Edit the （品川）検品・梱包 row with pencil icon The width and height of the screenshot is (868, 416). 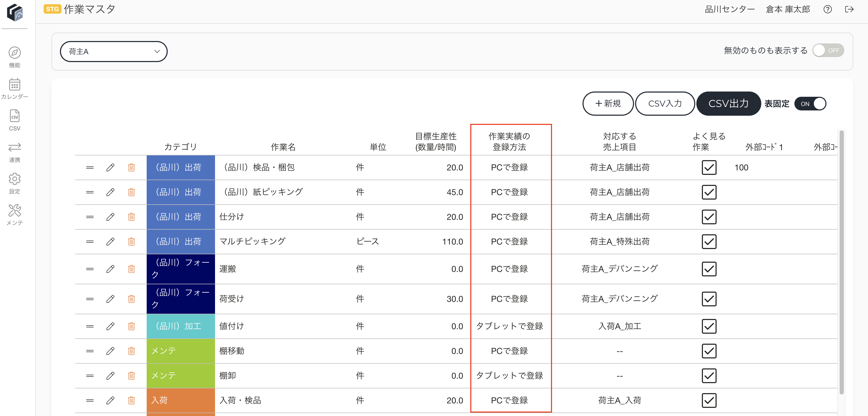[x=110, y=167]
